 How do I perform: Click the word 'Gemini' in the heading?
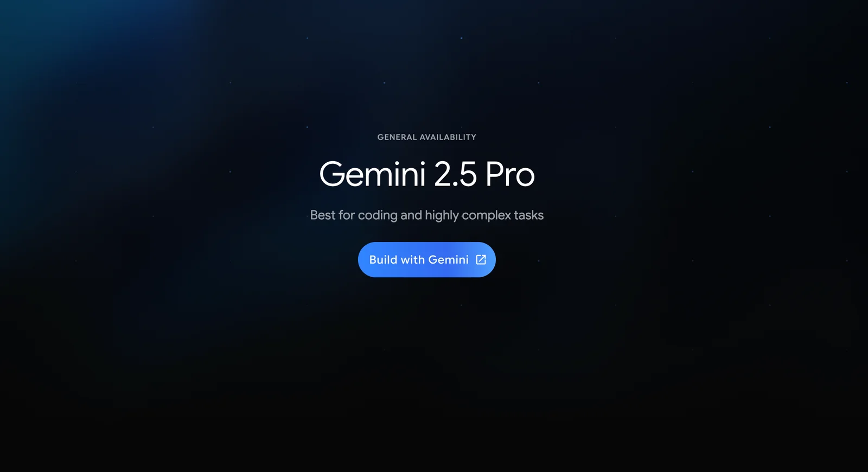point(372,174)
